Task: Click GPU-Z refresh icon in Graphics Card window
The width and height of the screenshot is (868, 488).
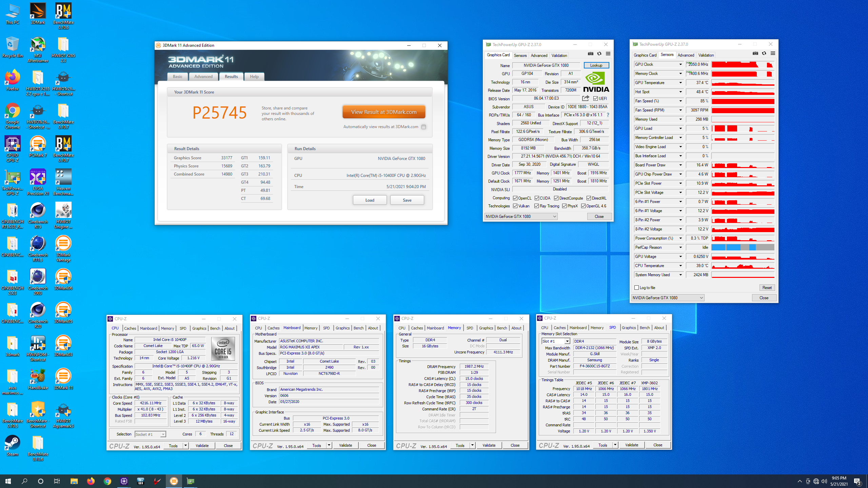Action: tap(599, 54)
